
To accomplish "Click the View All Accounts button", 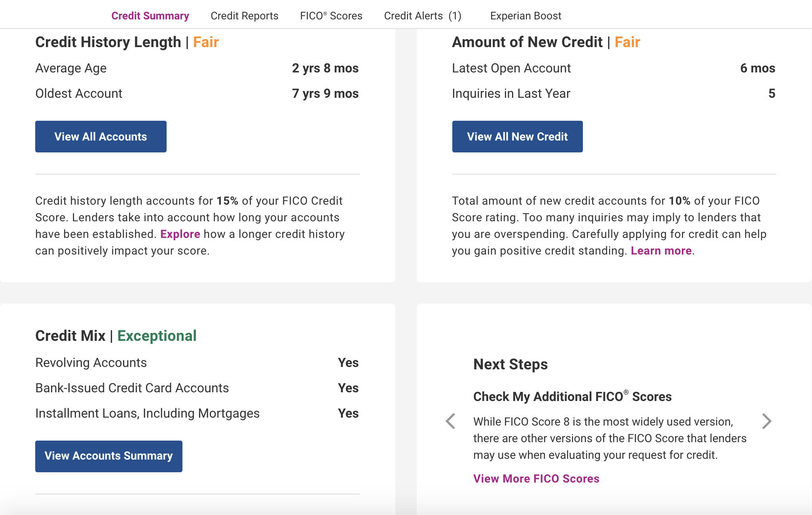I will (101, 136).
